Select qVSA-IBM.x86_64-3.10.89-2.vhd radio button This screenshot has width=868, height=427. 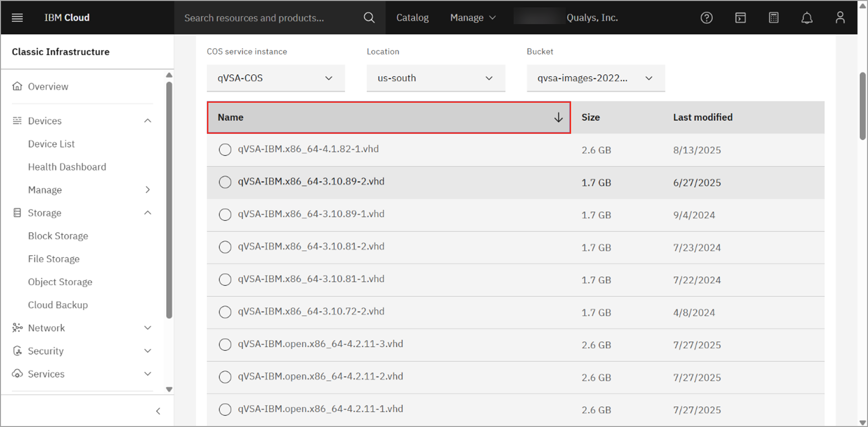pos(225,182)
